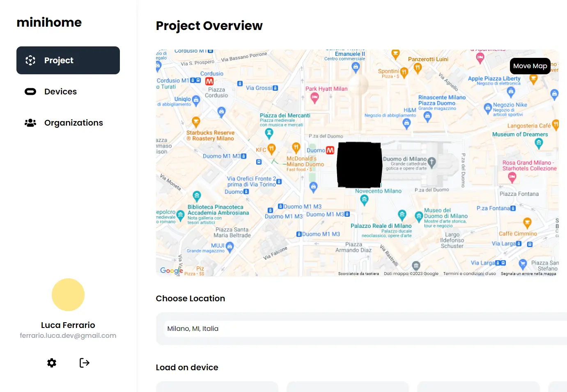The width and height of the screenshot is (567, 392).
Task: Click the Spontini pizza pin
Action: (x=404, y=73)
